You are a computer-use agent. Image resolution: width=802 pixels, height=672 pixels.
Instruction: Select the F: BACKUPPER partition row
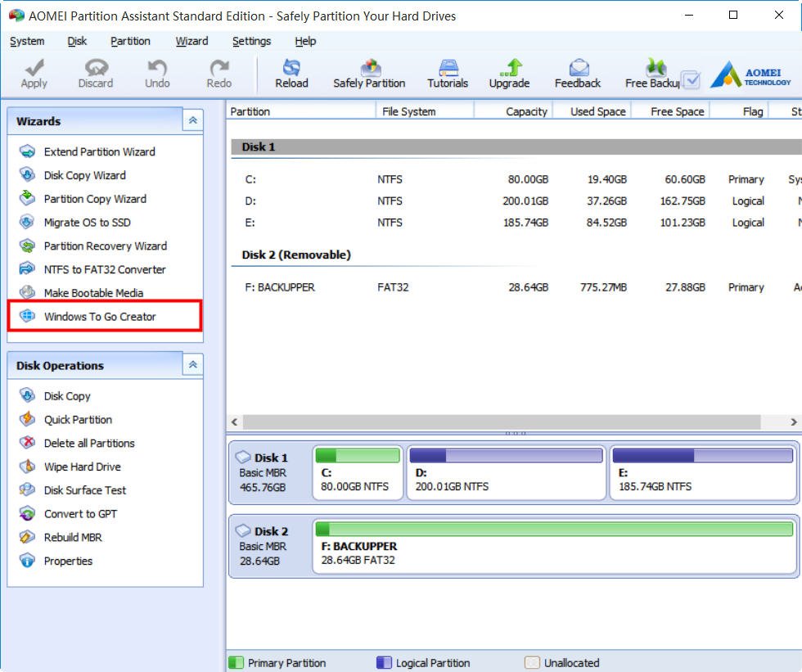click(x=516, y=287)
